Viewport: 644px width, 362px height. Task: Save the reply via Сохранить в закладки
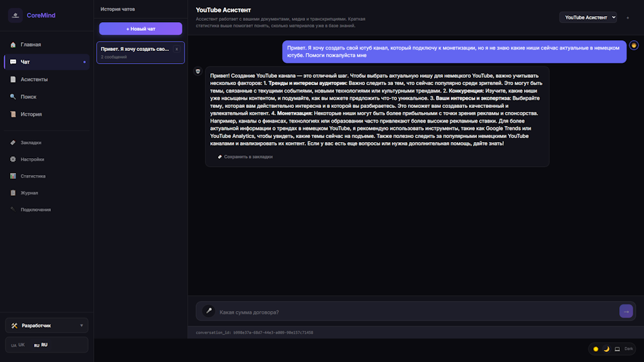click(246, 157)
